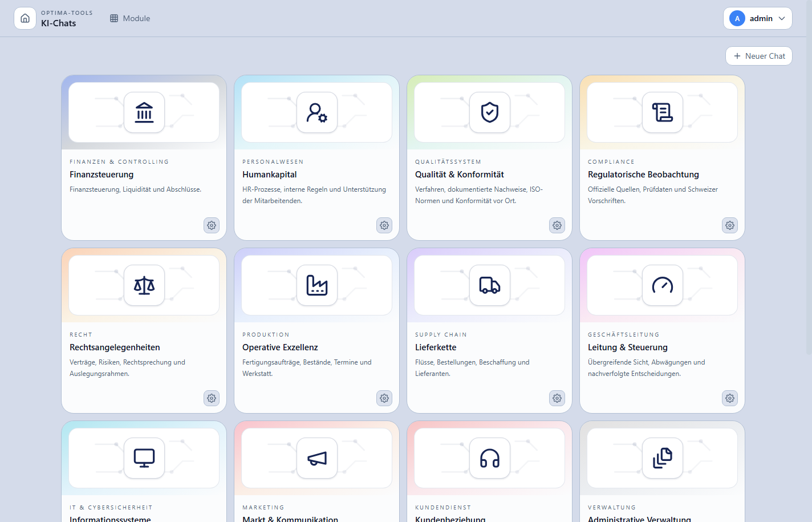
Task: Open the Finanzsteuerung card title
Action: point(101,175)
